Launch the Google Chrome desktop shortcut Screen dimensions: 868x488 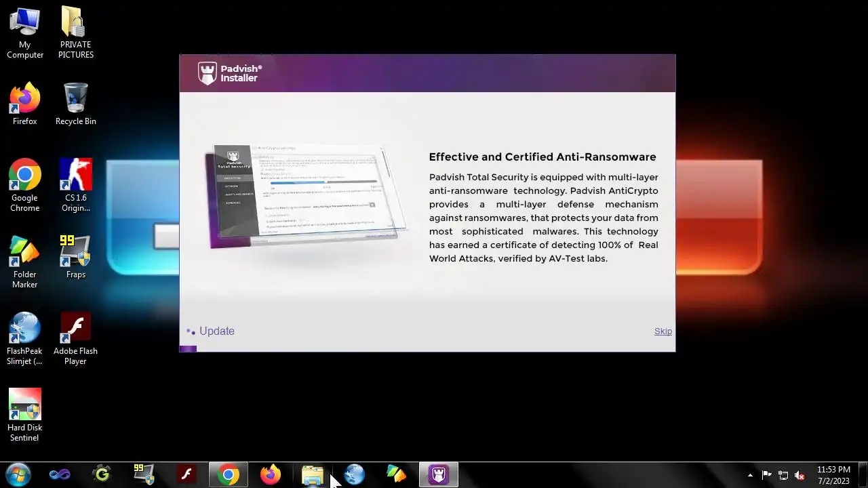click(x=25, y=186)
